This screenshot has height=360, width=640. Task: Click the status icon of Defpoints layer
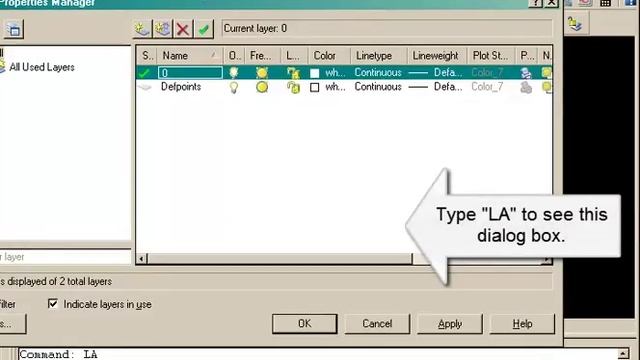[144, 87]
